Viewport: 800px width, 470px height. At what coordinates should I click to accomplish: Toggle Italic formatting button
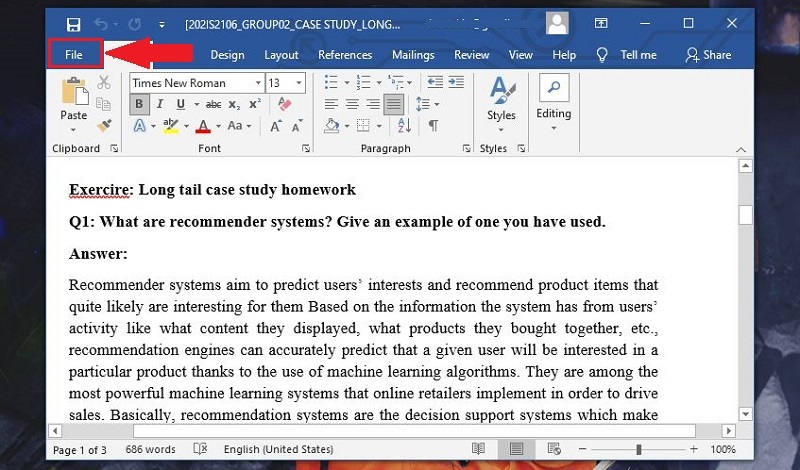(x=160, y=105)
